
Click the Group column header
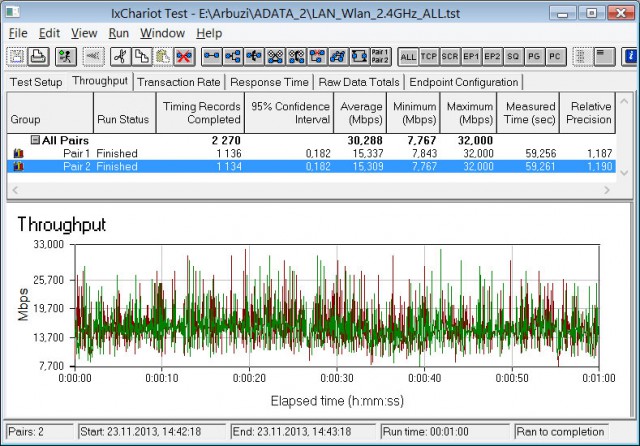(50, 113)
